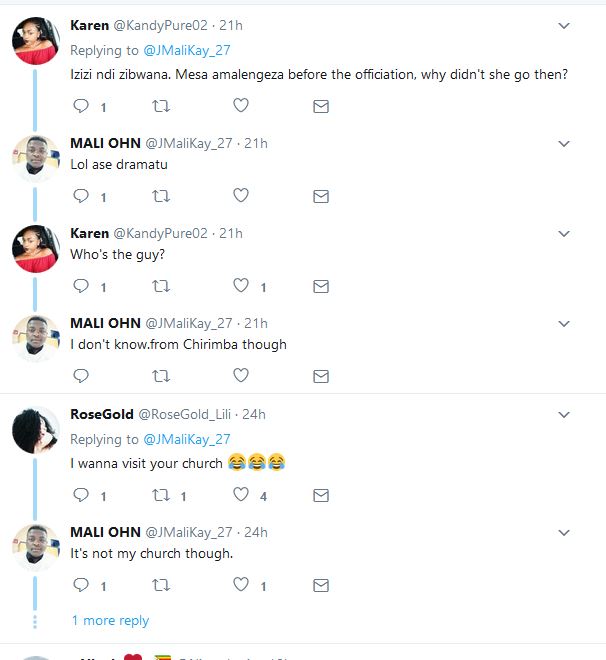Like the "It's not my church though" tweet
Viewport: 606px width, 660px height.
pyautogui.click(x=240, y=585)
